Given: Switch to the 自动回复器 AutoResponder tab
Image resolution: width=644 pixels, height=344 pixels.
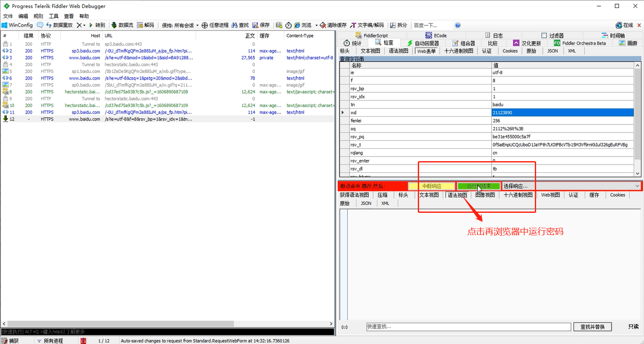Looking at the screenshot, I should pos(423,43).
